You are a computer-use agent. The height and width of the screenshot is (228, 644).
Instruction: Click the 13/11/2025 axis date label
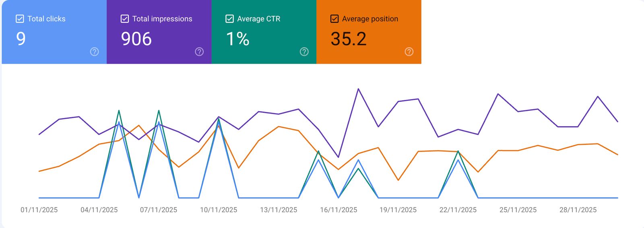(x=279, y=210)
